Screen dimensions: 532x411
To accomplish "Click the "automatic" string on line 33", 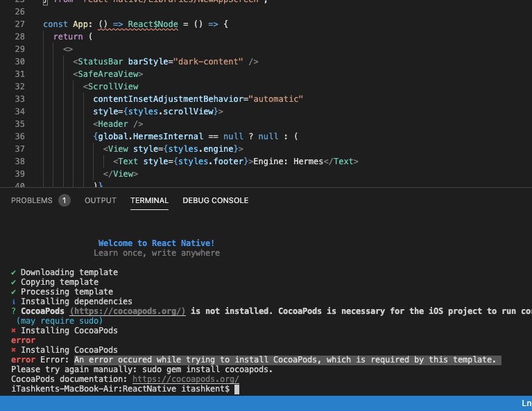I will point(276,98).
